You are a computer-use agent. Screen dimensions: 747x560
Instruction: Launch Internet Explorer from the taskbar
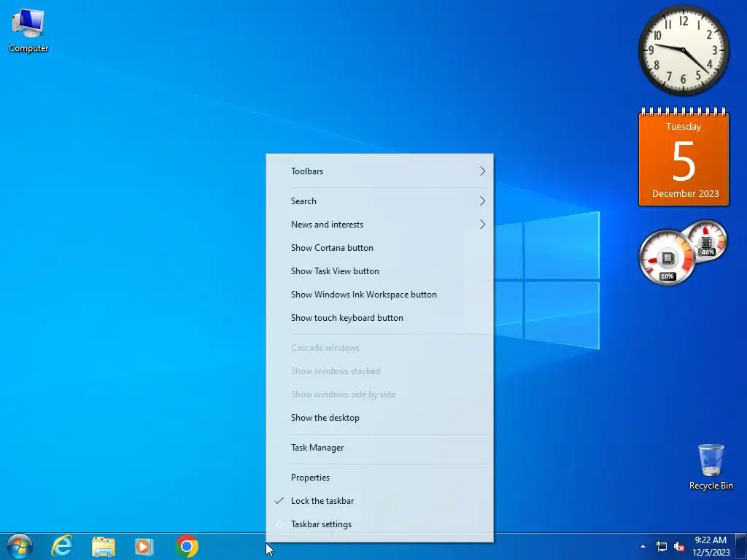(x=62, y=546)
